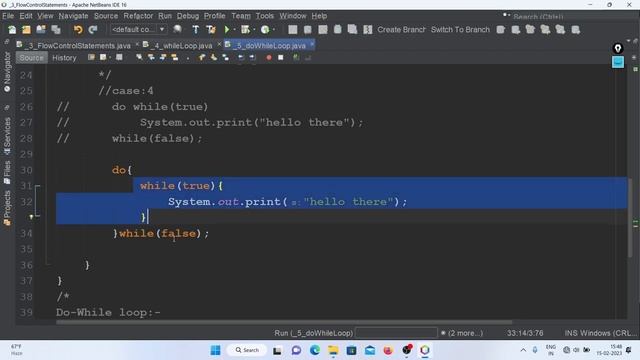640x360 pixels.
Task: Open the Edit menu
Action: tap(26, 16)
